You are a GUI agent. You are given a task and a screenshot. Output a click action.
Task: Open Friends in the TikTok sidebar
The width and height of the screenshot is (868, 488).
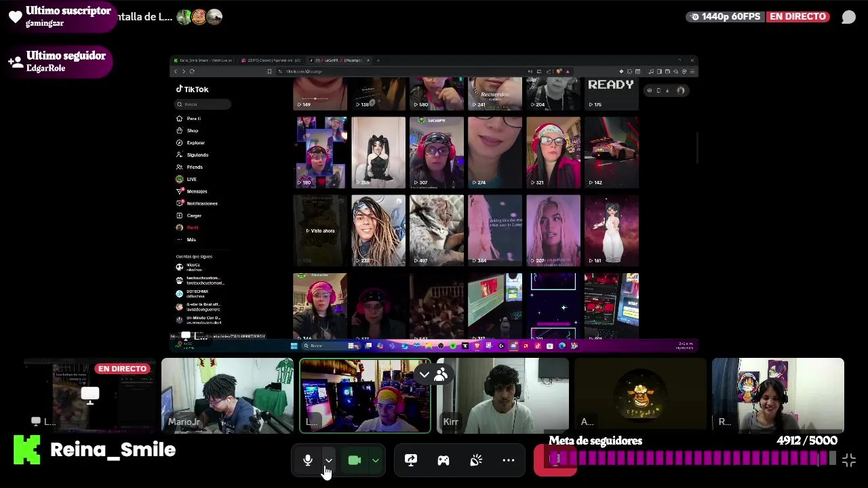click(x=195, y=167)
